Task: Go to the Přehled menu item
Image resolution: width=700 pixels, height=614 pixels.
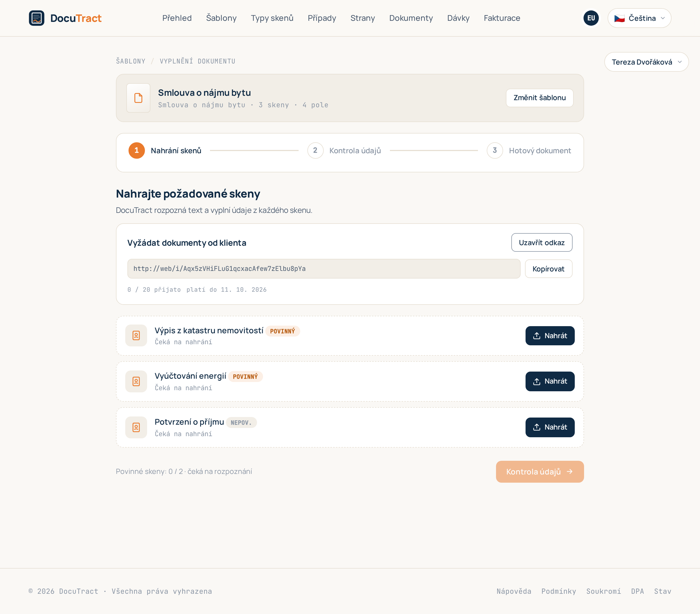Action: [177, 18]
